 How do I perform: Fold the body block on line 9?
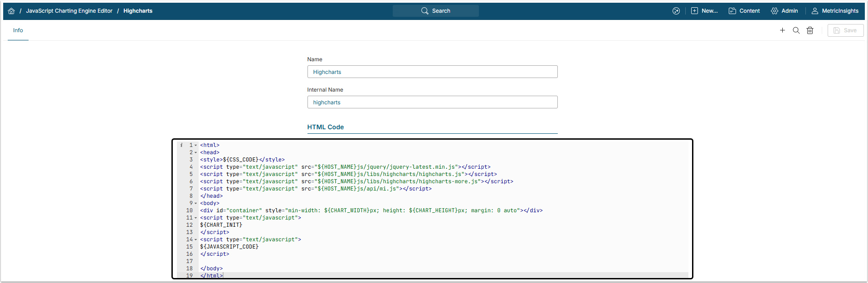coord(196,204)
